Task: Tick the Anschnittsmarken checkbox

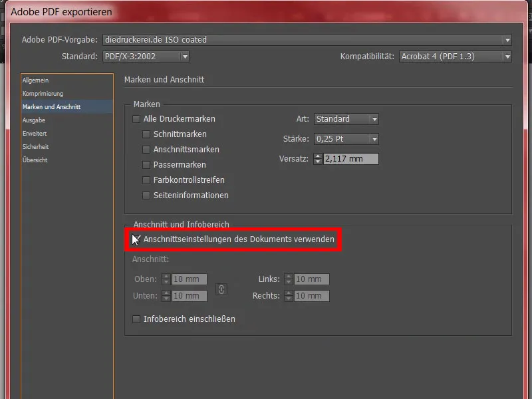Action: [x=146, y=150]
